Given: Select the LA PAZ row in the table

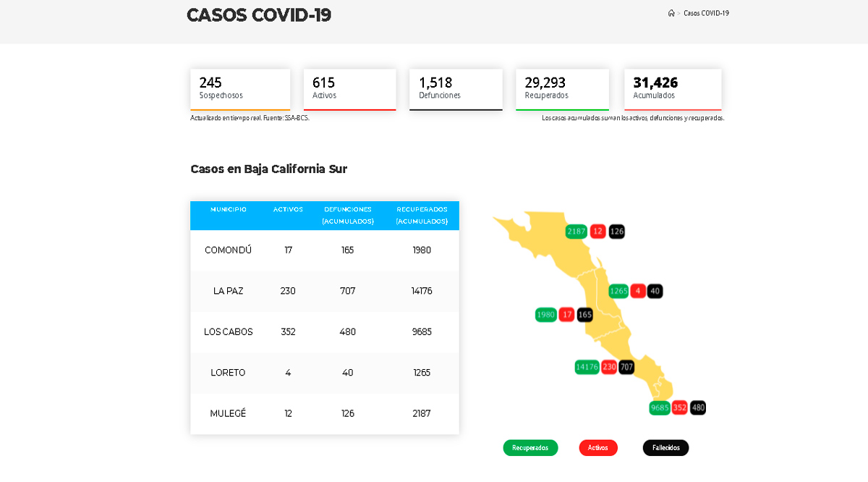Looking at the screenshot, I should [324, 290].
